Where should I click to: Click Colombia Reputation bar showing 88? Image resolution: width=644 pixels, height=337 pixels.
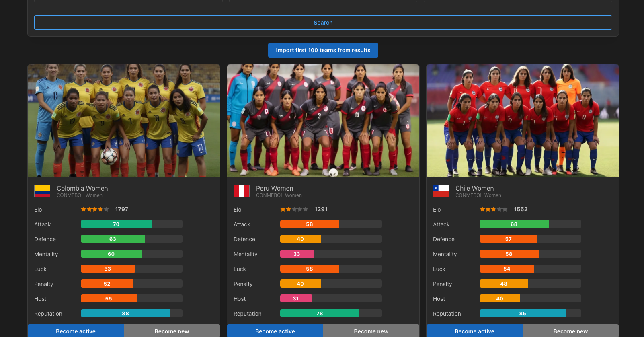tap(131, 313)
